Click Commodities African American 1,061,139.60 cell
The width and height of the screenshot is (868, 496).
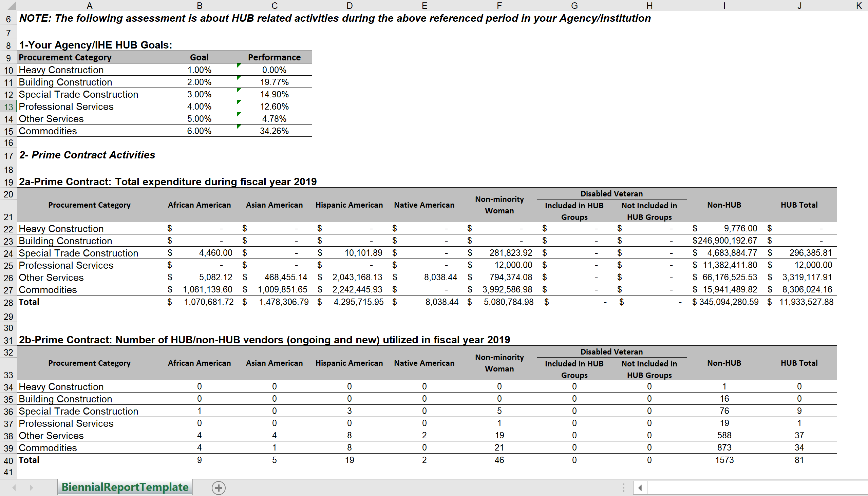200,290
